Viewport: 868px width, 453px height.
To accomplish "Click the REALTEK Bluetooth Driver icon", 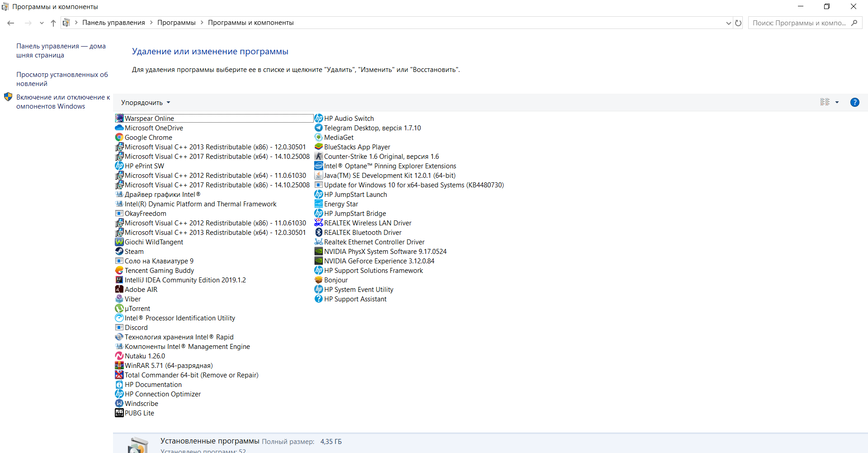I will pyautogui.click(x=319, y=232).
